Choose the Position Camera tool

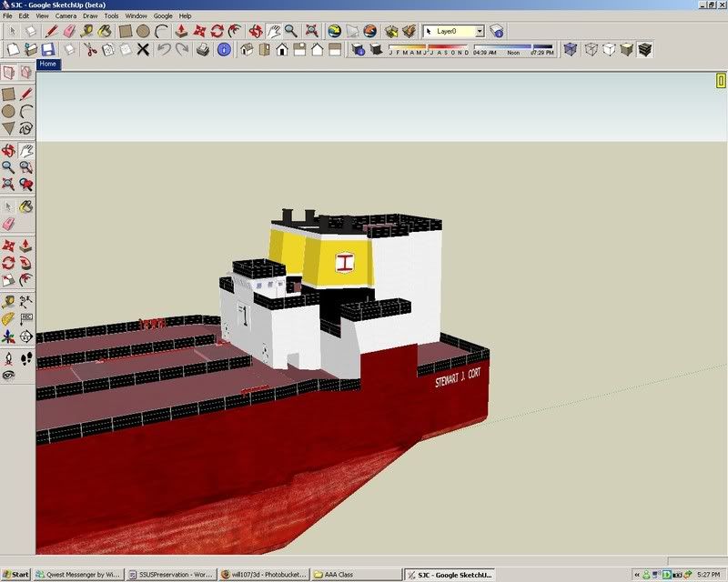point(8,358)
